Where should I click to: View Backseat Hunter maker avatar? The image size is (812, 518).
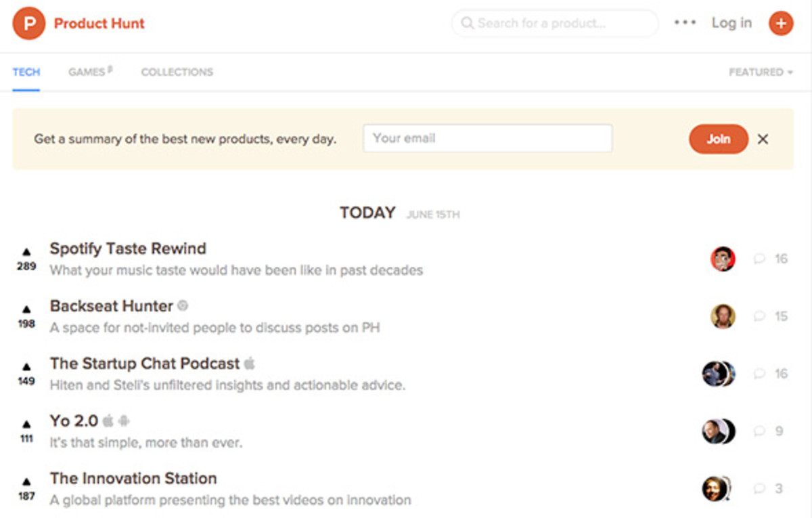pos(723,316)
